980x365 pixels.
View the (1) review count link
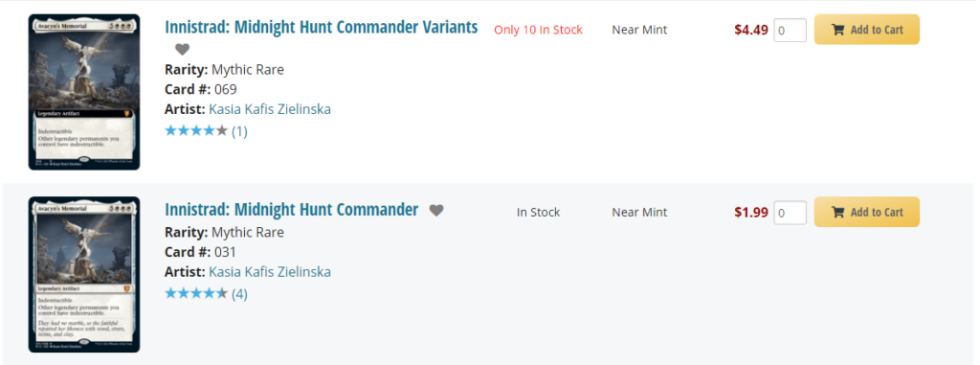(239, 131)
